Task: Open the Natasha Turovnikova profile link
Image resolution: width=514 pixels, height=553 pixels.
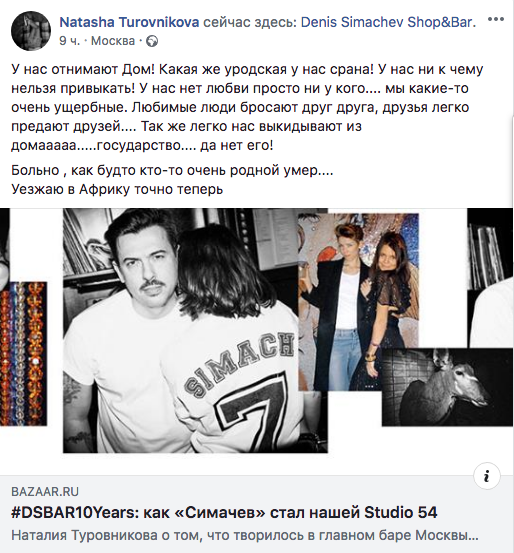Action: 129,22
